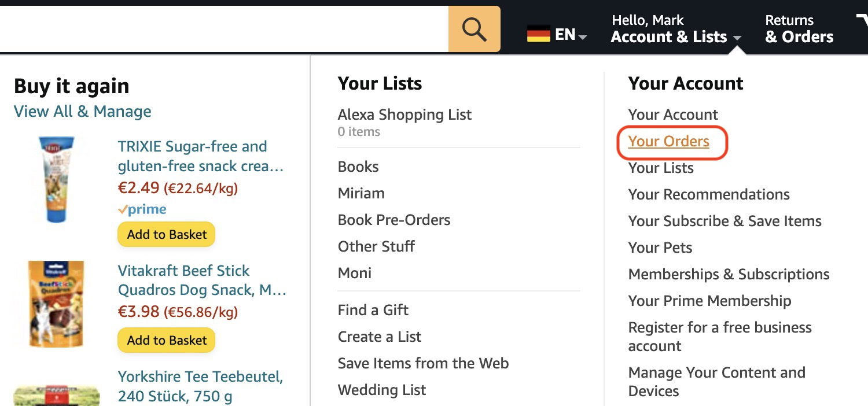Open Memberships & Subscriptions
The width and height of the screenshot is (868, 406).
[x=728, y=274]
